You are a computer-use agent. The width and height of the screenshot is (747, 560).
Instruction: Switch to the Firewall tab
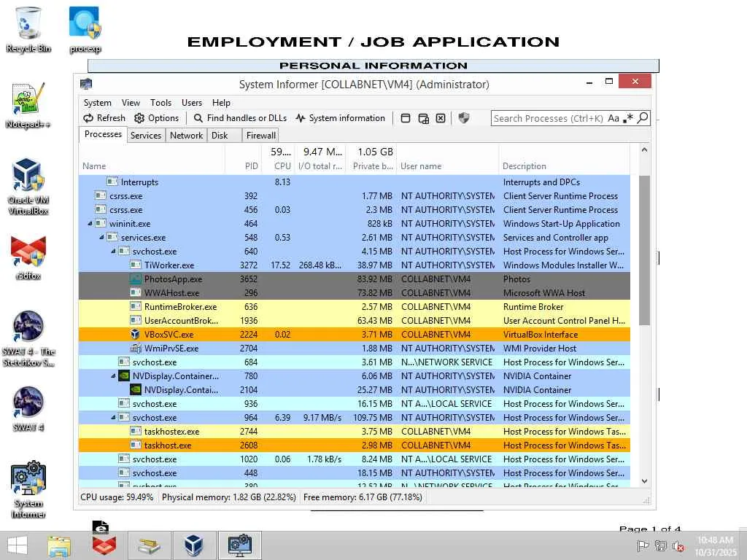[x=260, y=135]
